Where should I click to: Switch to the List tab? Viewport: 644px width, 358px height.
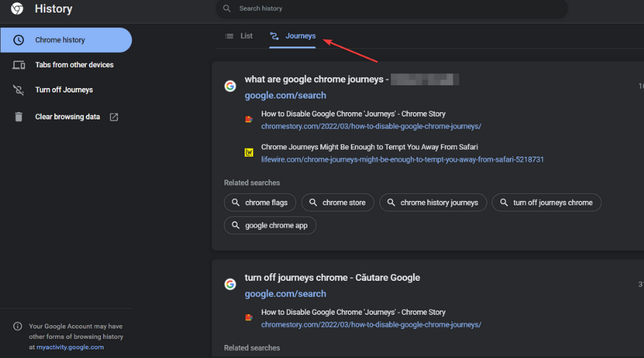click(238, 36)
